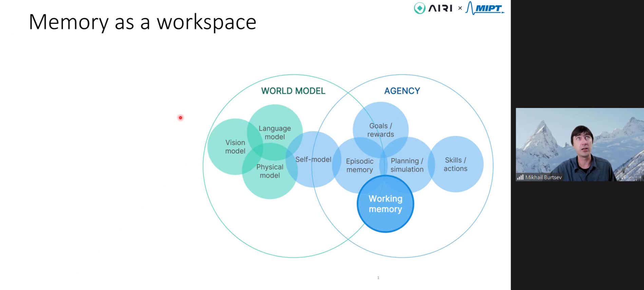
Task: Open Mikhail Burtsev's video thumbnail
Action: click(580, 144)
